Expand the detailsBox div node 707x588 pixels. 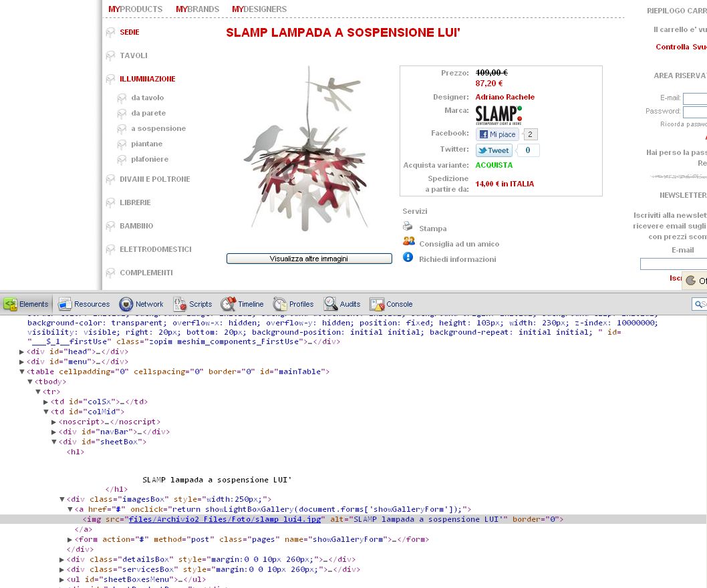point(61,559)
